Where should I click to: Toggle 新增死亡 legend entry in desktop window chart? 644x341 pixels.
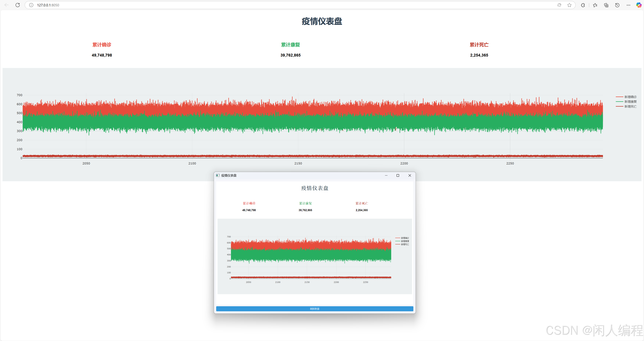pyautogui.click(x=402, y=244)
